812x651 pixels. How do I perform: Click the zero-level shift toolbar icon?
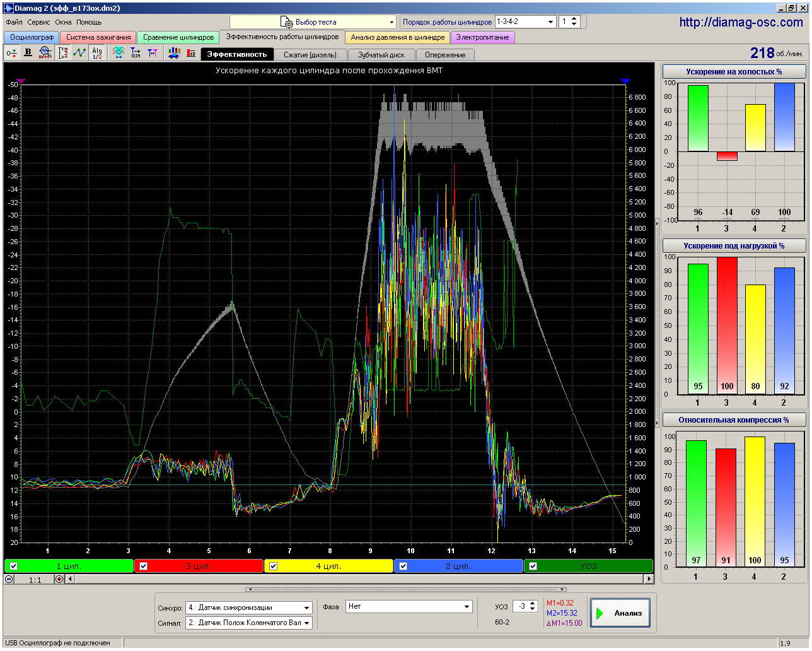click(x=11, y=54)
